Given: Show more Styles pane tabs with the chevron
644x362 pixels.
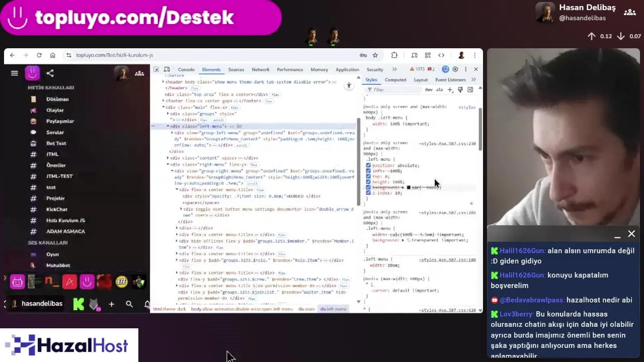Looking at the screenshot, I should coord(473,80).
